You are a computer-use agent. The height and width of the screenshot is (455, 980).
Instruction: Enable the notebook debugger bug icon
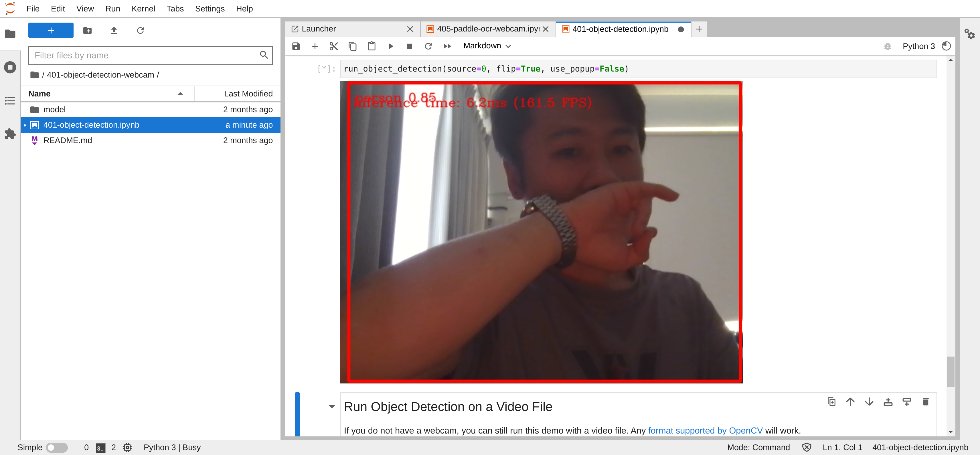[x=888, y=46]
